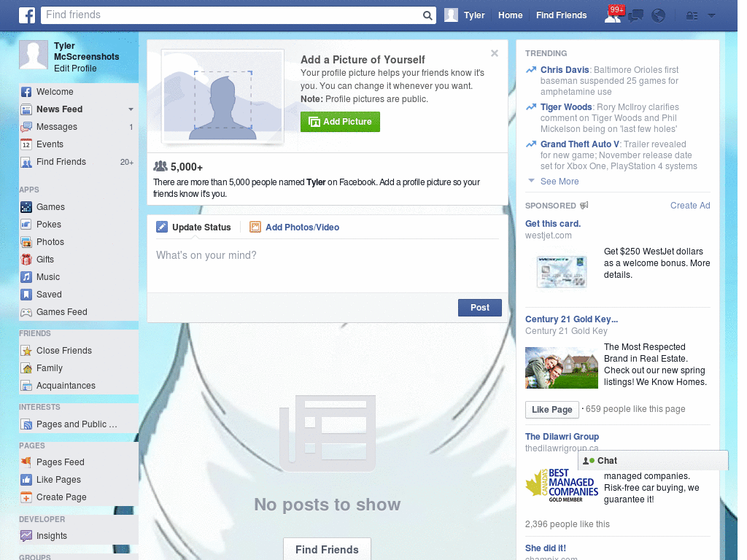
Task: Open The Dilawri Group ad link
Action: [562, 437]
